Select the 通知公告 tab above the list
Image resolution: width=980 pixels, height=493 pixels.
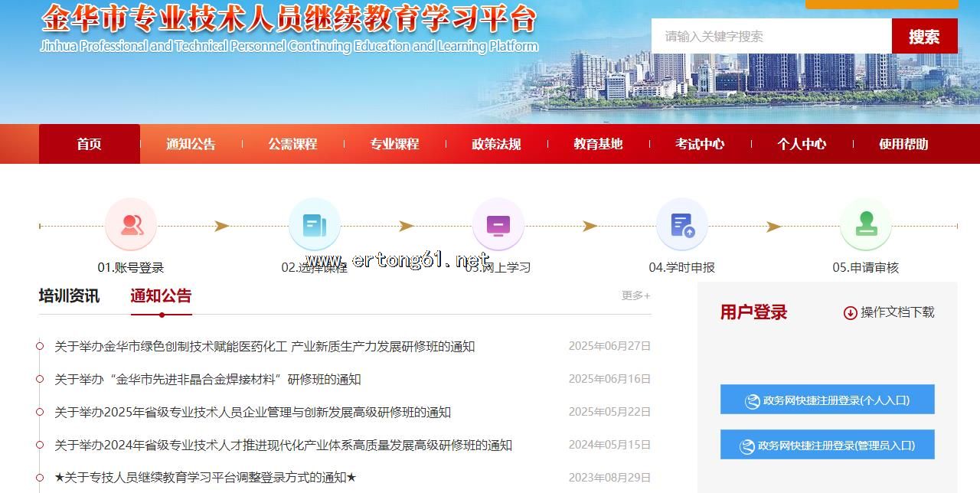pyautogui.click(x=161, y=296)
